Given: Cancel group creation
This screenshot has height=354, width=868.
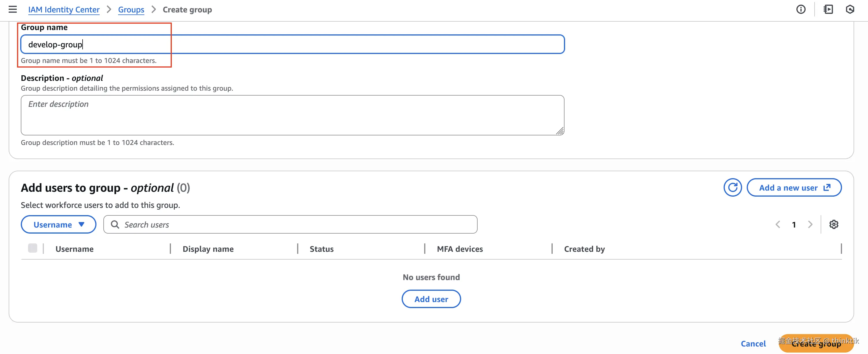Looking at the screenshot, I should 753,344.
